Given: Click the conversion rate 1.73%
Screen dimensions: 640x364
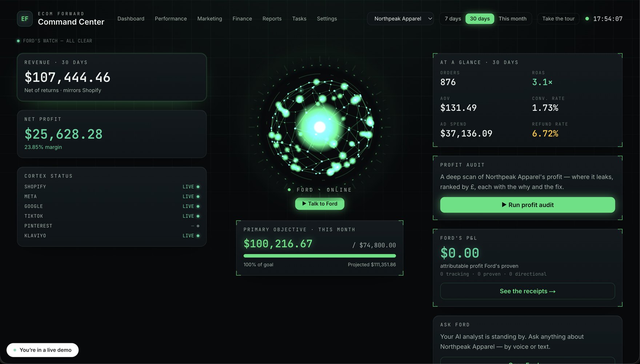Looking at the screenshot, I should coord(545,108).
